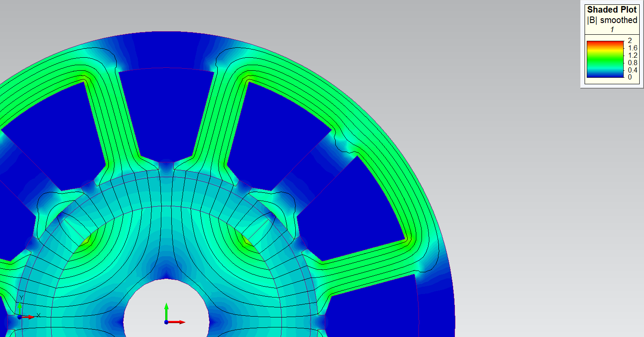
Task: Pick the green middle band of the legend color bar
Action: tap(605, 59)
